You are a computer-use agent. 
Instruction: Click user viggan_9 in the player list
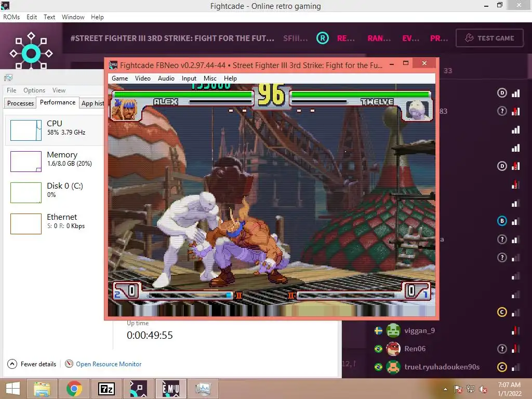pos(419,330)
